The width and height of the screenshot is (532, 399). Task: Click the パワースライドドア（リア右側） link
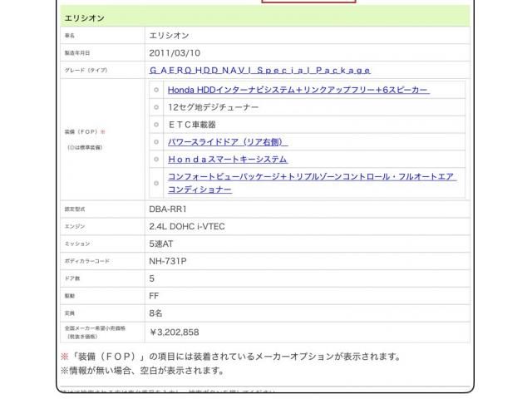(x=228, y=142)
